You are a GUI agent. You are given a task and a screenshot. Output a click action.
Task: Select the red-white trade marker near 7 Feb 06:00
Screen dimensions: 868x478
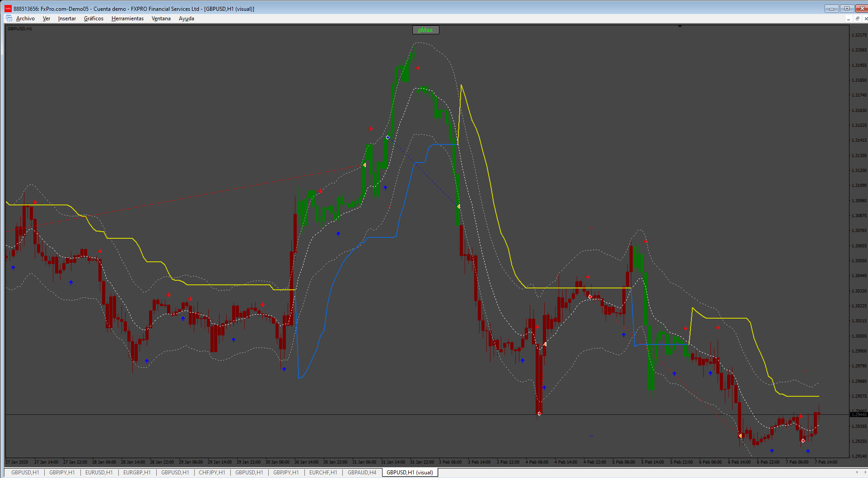(x=803, y=441)
